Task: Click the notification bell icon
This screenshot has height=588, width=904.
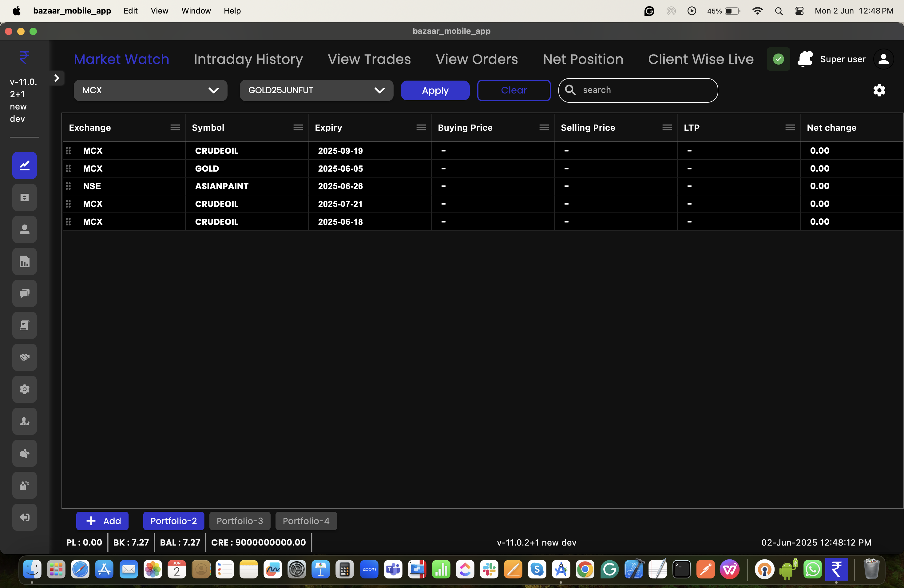Action: tap(804, 59)
